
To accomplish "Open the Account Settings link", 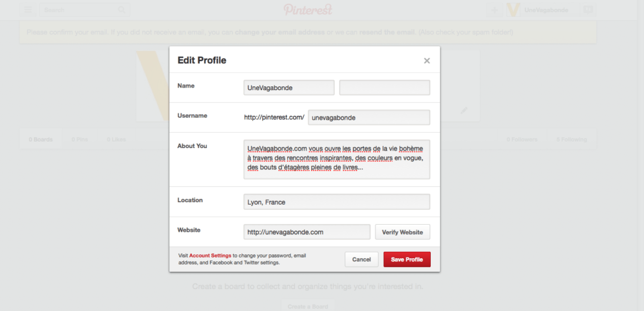I will pyautogui.click(x=210, y=256).
